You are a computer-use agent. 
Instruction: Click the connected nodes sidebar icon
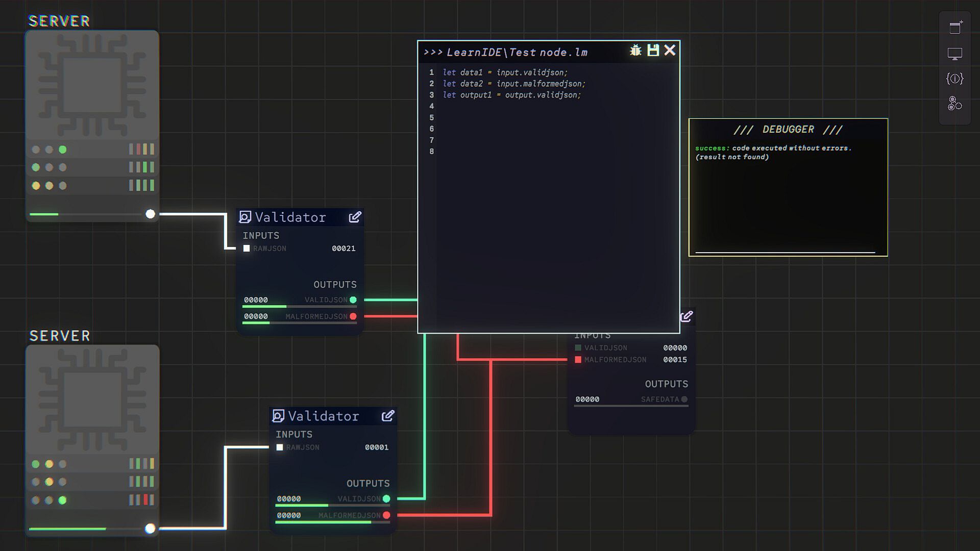point(955,104)
